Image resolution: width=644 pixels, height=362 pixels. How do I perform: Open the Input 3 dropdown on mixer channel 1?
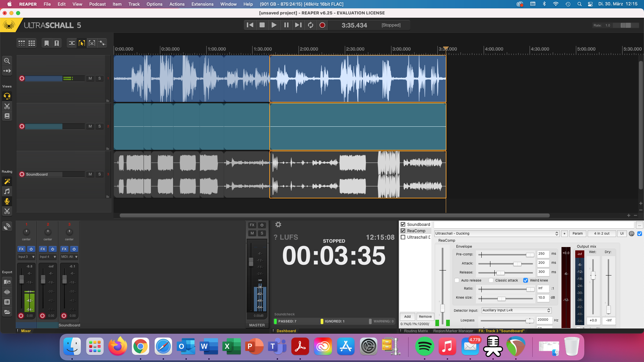26,257
